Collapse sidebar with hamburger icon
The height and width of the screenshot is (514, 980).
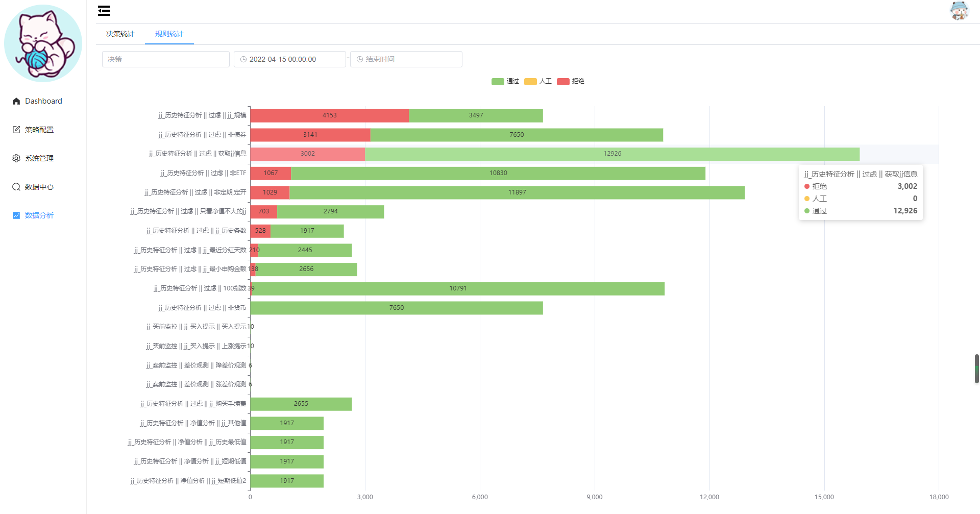pos(104,11)
